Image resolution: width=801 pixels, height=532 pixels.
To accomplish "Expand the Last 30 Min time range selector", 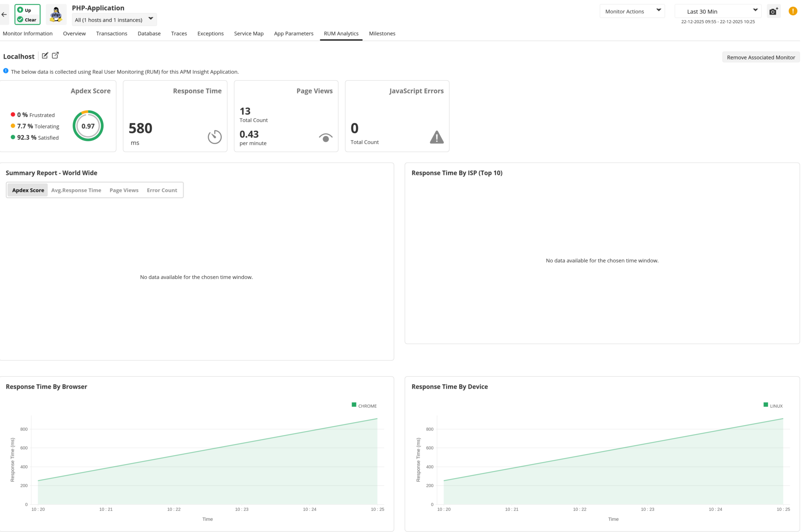I will coord(718,11).
